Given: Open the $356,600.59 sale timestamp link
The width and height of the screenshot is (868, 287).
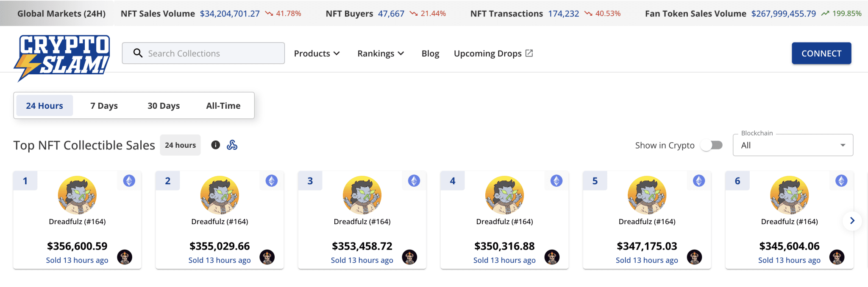Looking at the screenshot, I should (x=77, y=260).
